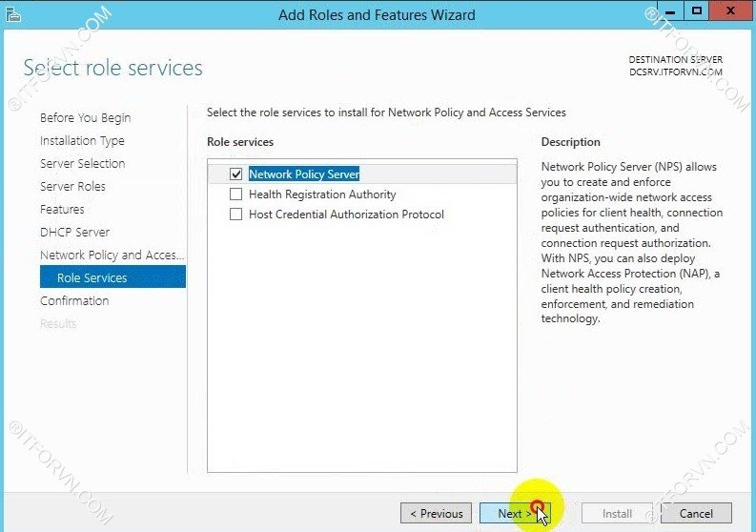
Task: Open the Network Policy and Access step
Action: pyautogui.click(x=112, y=256)
